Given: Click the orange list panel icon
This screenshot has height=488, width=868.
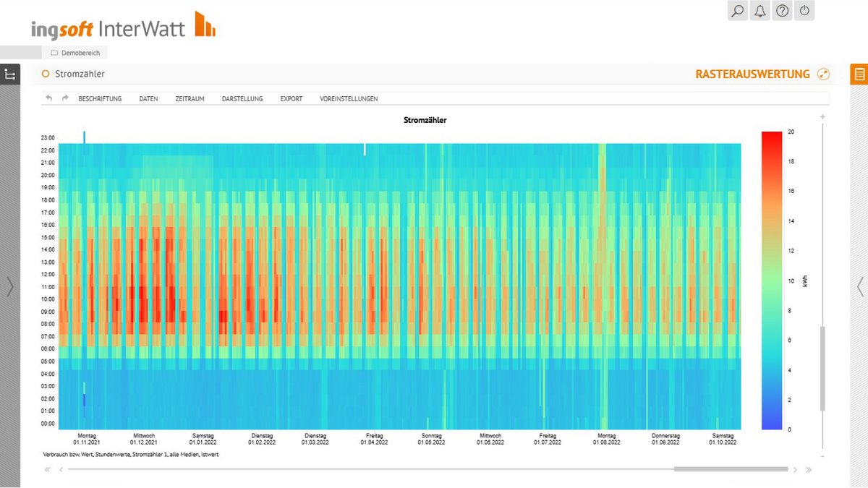Looking at the screenshot, I should click(859, 74).
